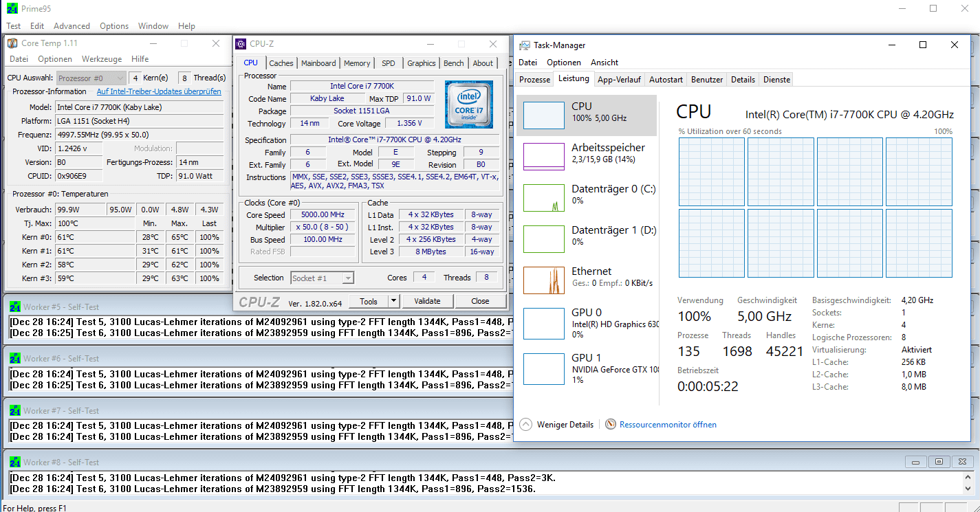The image size is (980, 512).
Task: Select the Ethernet mini graph
Action: point(543,280)
